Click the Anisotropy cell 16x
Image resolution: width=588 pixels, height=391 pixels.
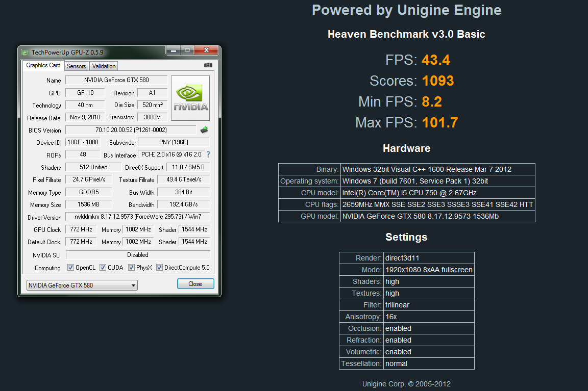coord(429,317)
